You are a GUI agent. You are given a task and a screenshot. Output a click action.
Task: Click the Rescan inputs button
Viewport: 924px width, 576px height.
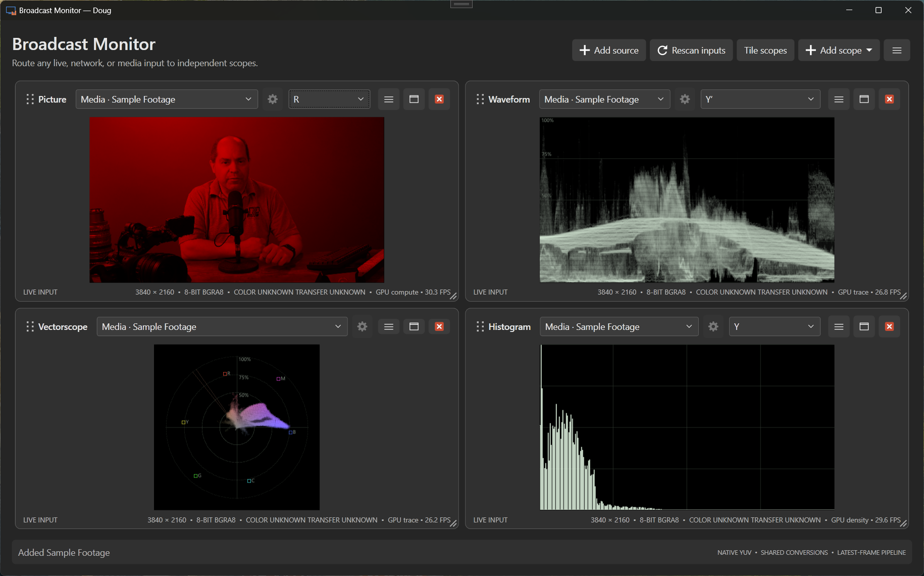point(691,50)
